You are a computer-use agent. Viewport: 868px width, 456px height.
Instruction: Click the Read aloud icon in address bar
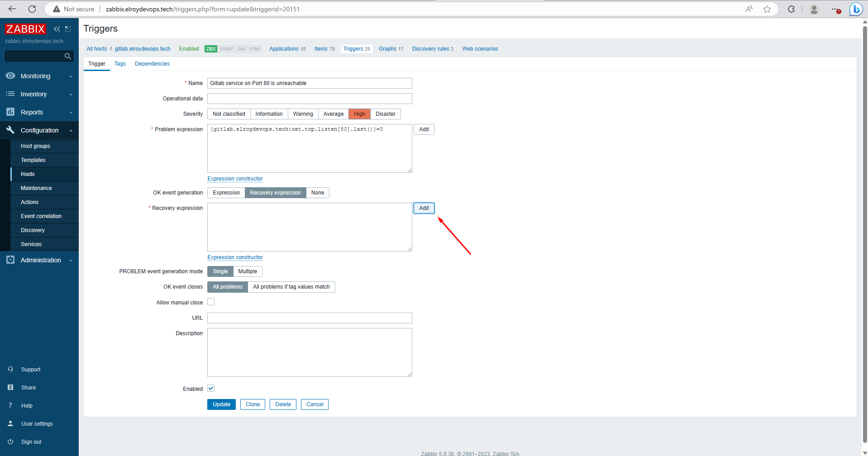(749, 9)
